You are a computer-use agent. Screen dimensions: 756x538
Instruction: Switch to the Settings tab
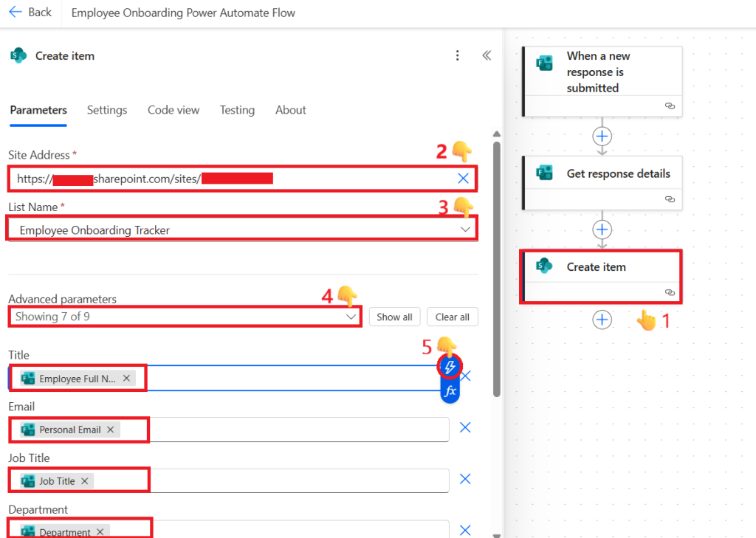(107, 110)
